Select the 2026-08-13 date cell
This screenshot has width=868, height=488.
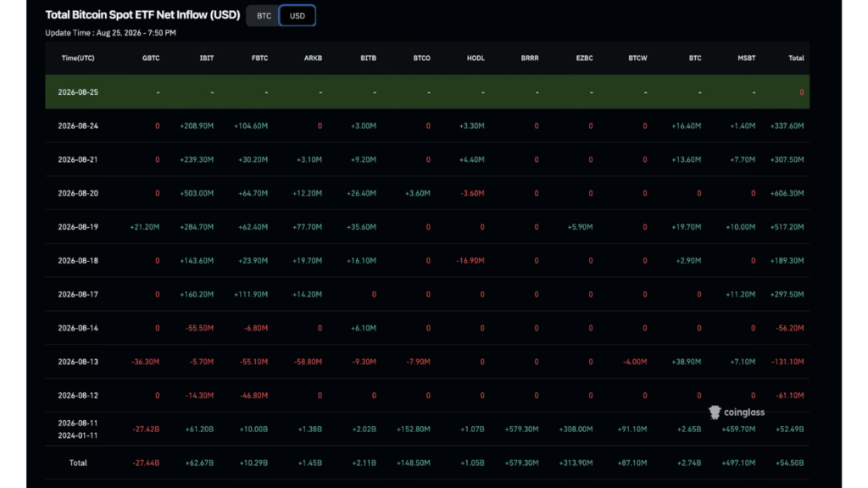click(78, 362)
